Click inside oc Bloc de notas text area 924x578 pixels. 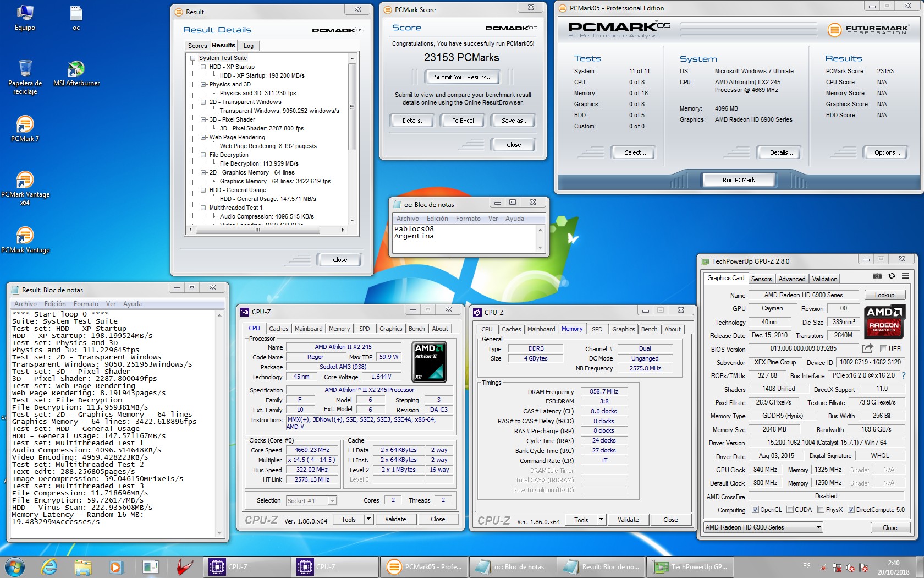[x=465, y=238]
